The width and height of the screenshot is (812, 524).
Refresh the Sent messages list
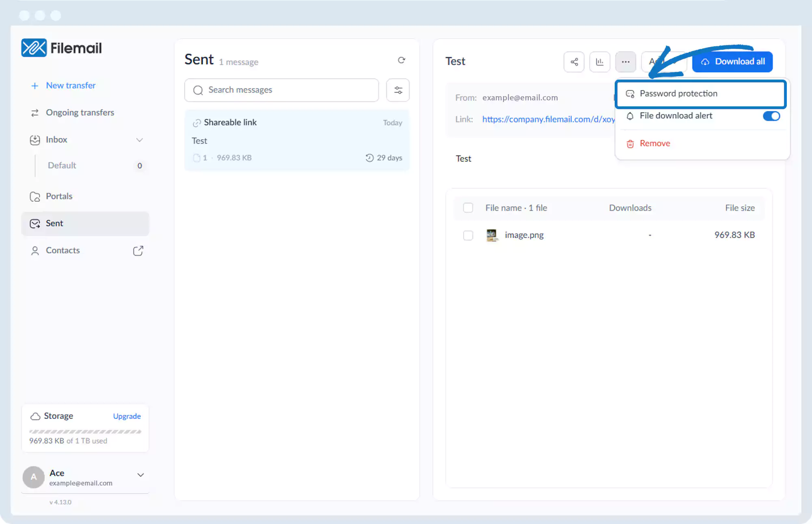point(401,60)
